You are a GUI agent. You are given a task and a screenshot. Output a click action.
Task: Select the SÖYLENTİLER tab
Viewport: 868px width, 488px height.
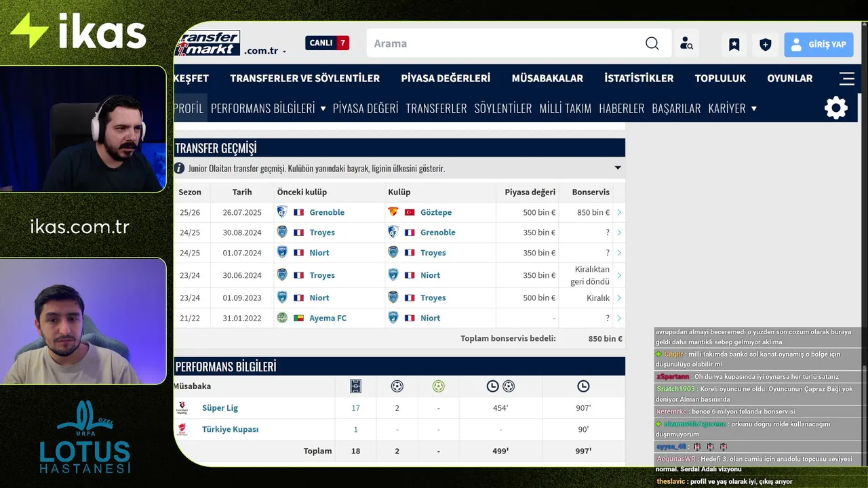click(503, 108)
